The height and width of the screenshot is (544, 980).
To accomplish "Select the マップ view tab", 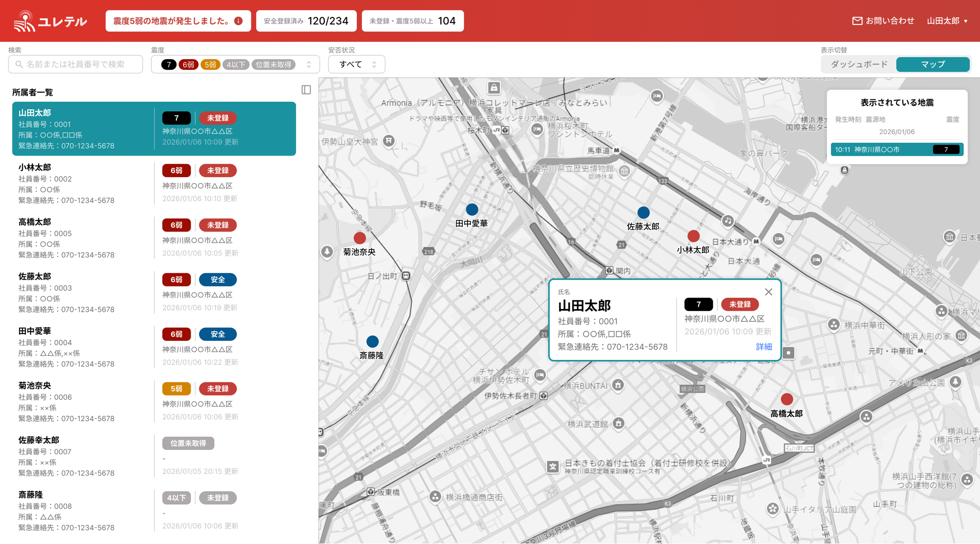I will point(932,65).
